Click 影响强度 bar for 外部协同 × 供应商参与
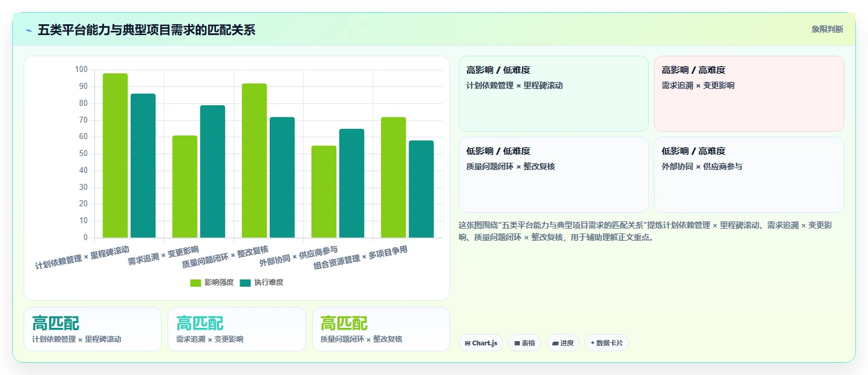868x375 pixels. [x=324, y=192]
